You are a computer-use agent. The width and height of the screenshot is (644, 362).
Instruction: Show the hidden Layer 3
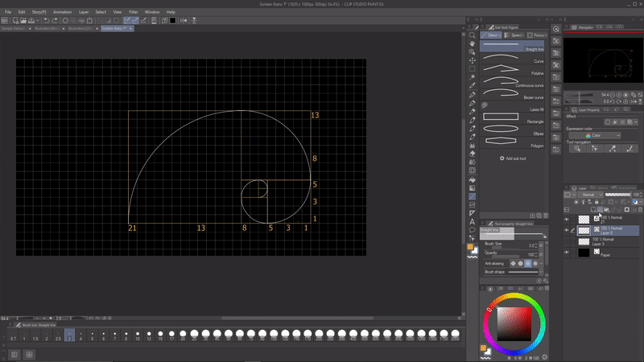pyautogui.click(x=567, y=241)
